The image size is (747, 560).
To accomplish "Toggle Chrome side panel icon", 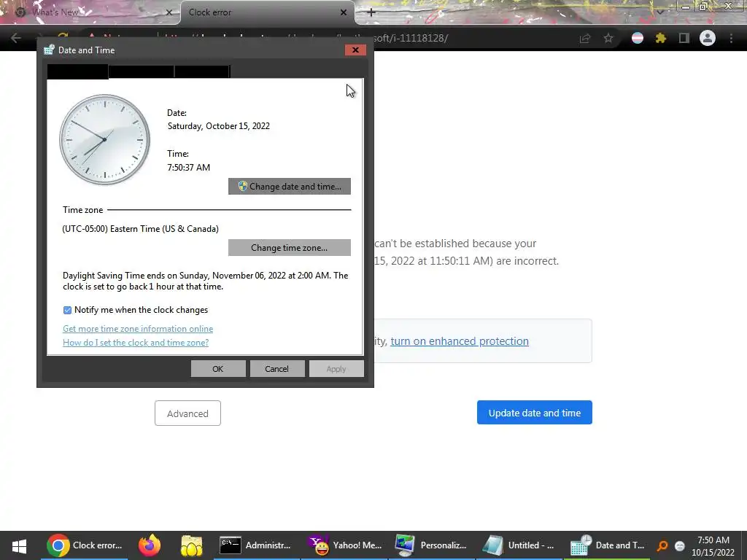I will (x=684, y=38).
